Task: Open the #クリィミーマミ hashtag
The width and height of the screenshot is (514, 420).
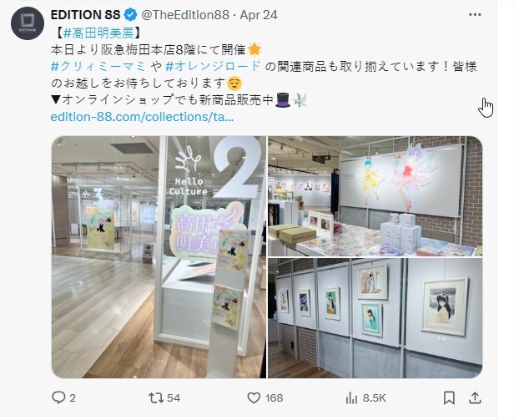Action: point(98,66)
